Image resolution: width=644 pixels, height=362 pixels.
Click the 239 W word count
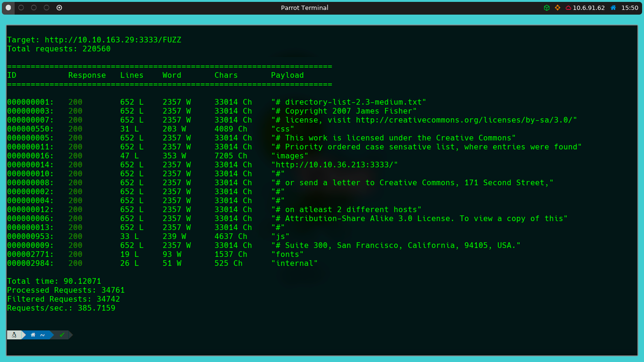[x=174, y=237]
